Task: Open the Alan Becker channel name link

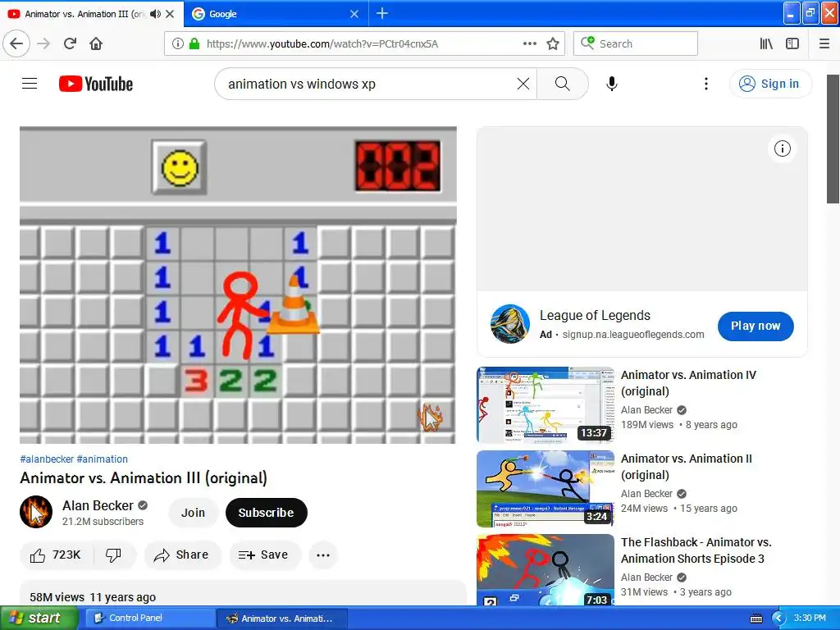Action: pos(98,505)
